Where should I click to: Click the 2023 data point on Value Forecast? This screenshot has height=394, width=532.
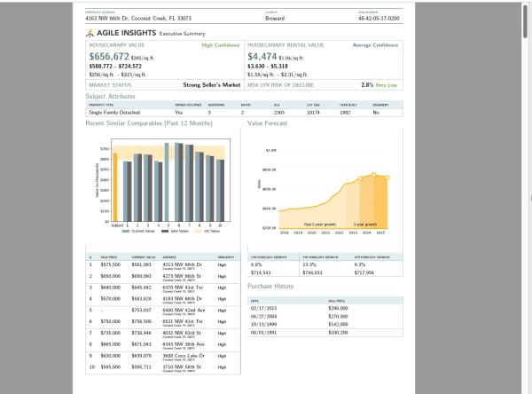pos(360,178)
